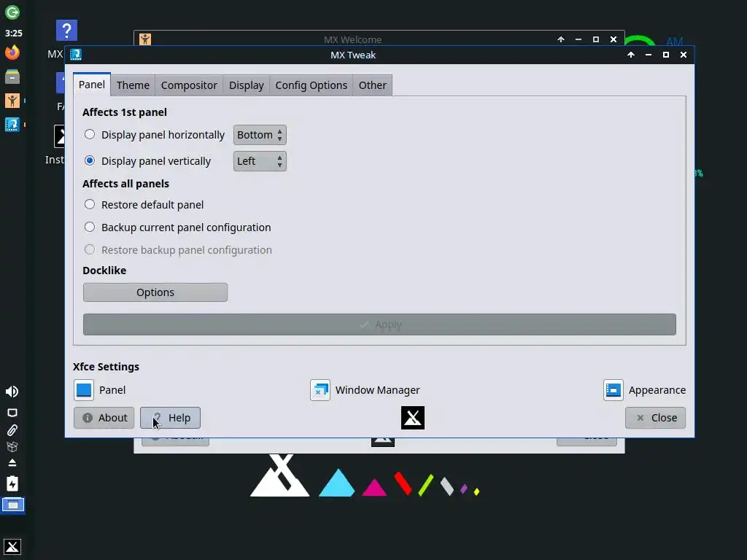747x560 pixels.
Task: Click the MX Welcome title bar icon
Action: 145,39
